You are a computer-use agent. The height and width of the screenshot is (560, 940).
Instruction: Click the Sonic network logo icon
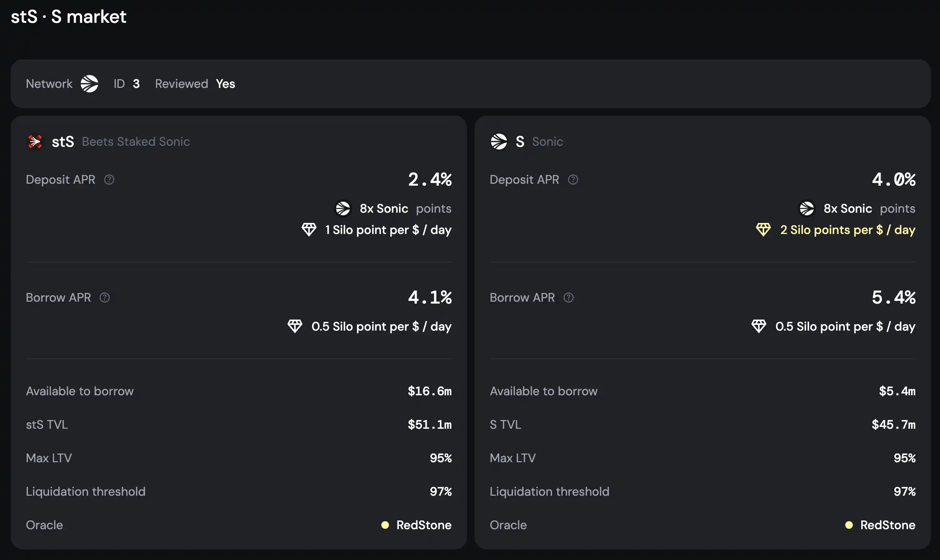pos(89,84)
